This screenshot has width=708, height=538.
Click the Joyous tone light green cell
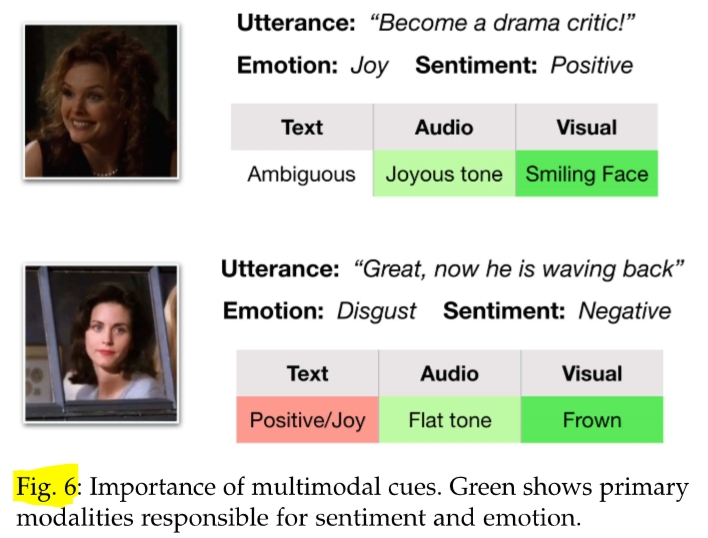pyautogui.click(x=444, y=174)
